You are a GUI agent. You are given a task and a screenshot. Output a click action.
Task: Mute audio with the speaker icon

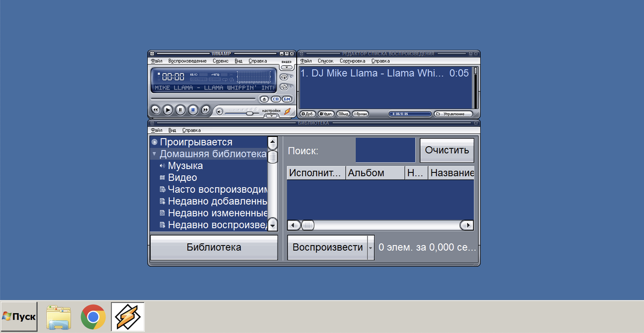(x=219, y=112)
